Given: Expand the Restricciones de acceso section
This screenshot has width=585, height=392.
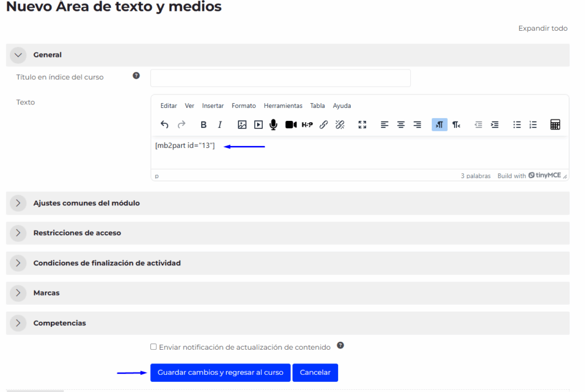Looking at the screenshot, I should [x=18, y=233].
